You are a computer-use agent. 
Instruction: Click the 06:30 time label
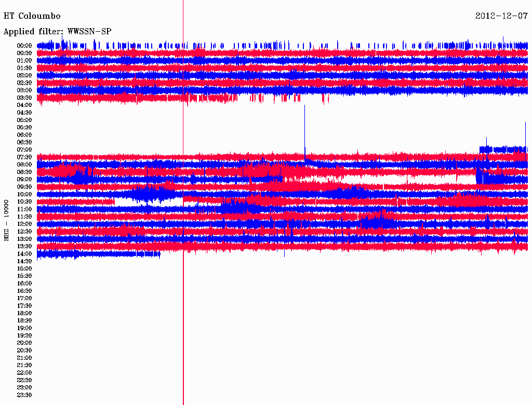tap(24, 142)
